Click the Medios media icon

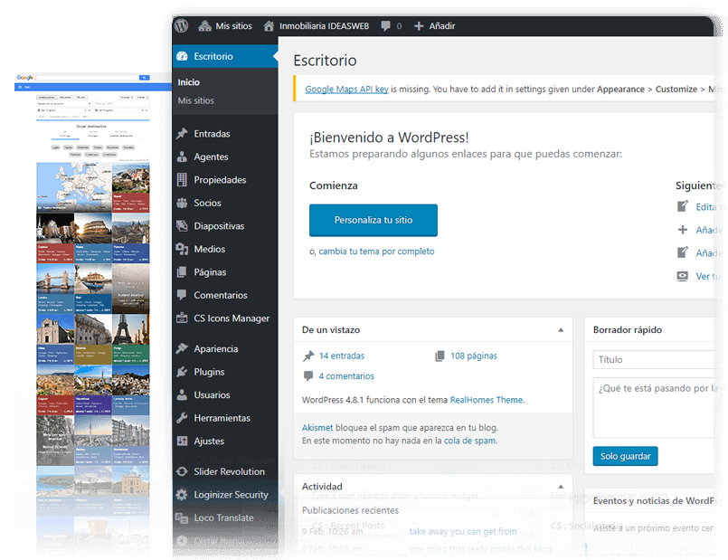(x=182, y=250)
